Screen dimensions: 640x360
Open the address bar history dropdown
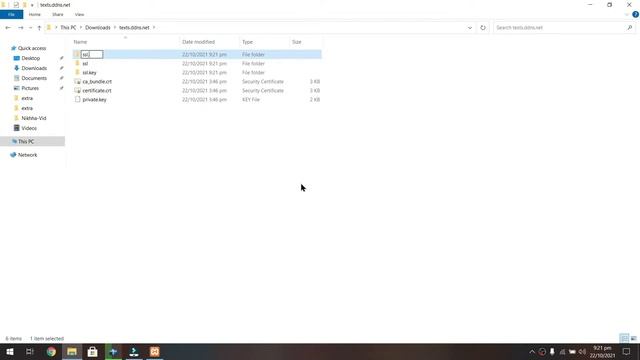pos(470,28)
